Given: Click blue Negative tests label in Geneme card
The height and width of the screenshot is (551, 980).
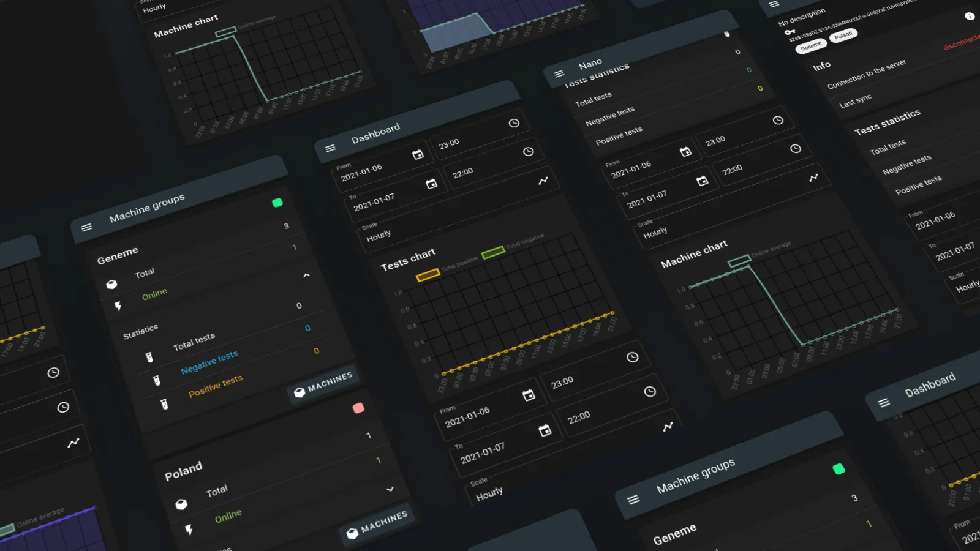Looking at the screenshot, I should 209,362.
